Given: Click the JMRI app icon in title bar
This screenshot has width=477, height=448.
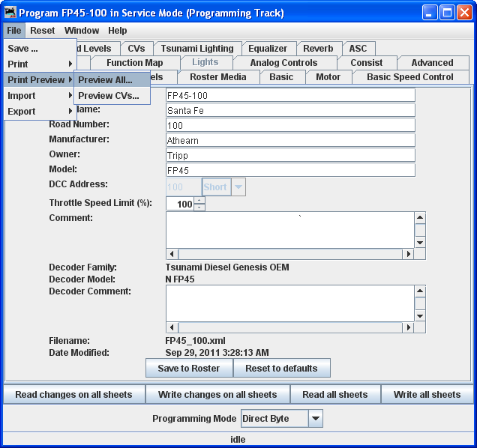Looking at the screenshot, I should click(10, 13).
